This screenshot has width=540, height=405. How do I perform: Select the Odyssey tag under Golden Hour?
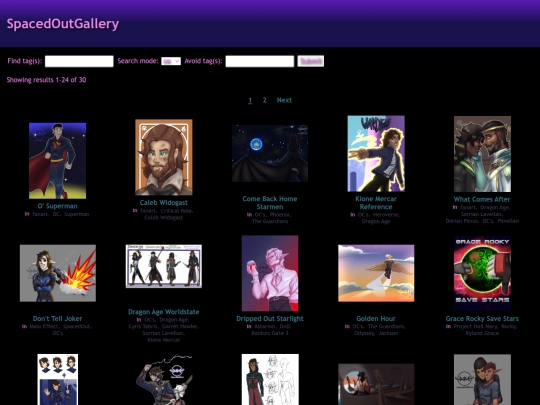tap(364, 333)
